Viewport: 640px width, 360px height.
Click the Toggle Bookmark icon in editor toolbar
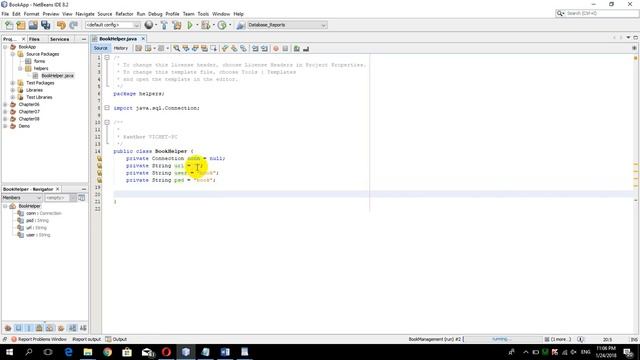(x=244, y=49)
